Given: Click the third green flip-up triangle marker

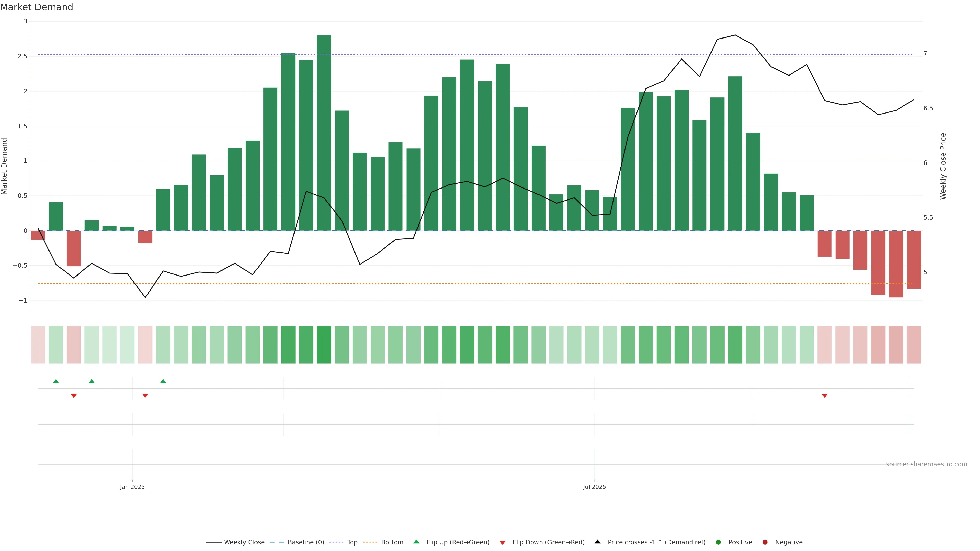Looking at the screenshot, I should click(163, 381).
